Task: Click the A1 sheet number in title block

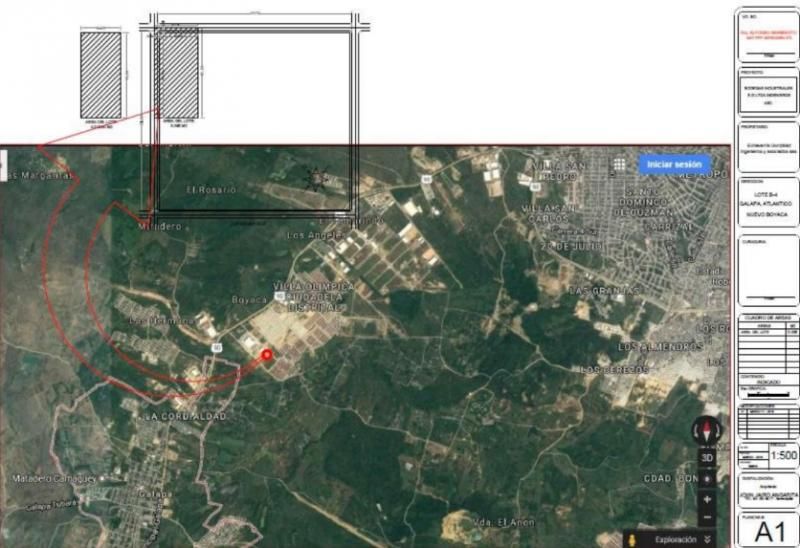Action: [770, 533]
